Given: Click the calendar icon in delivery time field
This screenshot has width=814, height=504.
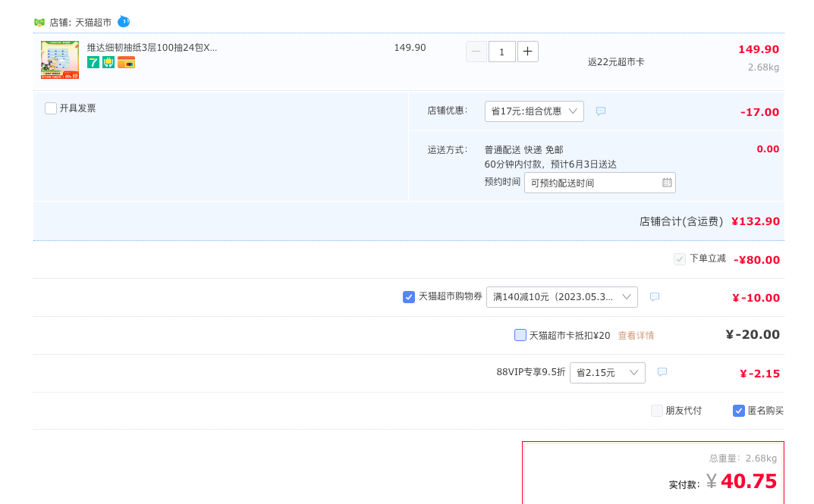Looking at the screenshot, I should [667, 183].
